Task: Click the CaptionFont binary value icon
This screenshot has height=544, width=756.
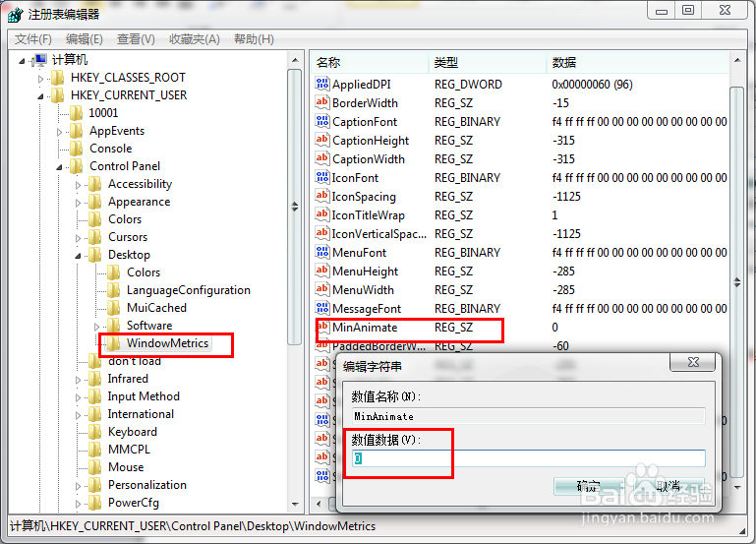Action: click(x=322, y=121)
